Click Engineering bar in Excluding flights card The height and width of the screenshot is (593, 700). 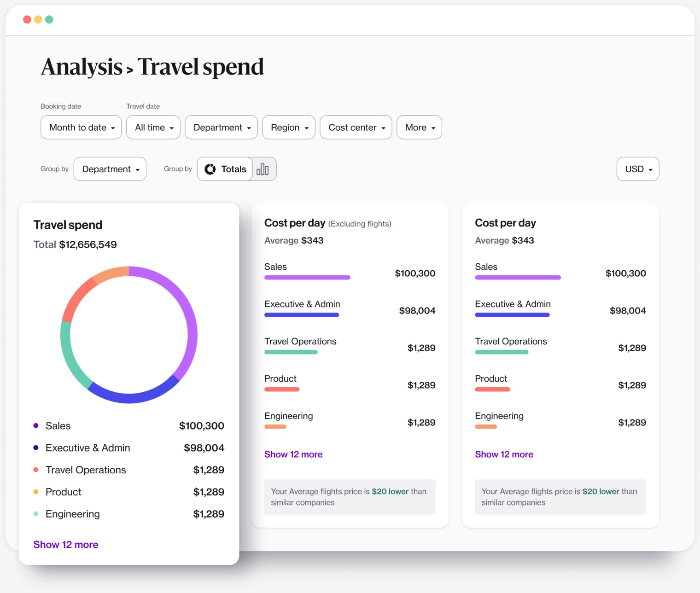click(x=275, y=427)
